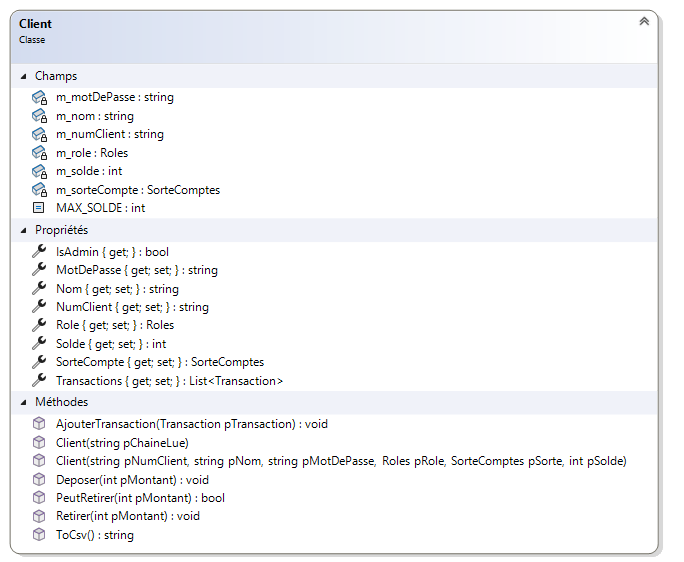The image size is (684, 562).
Task: Select the Client(string pChaineLue) constructor
Action: point(122,443)
